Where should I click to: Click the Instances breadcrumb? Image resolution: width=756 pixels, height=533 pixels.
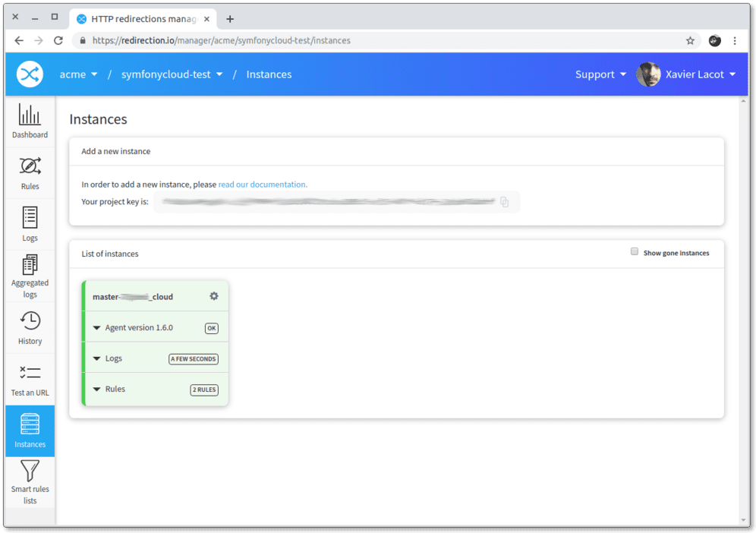click(269, 74)
